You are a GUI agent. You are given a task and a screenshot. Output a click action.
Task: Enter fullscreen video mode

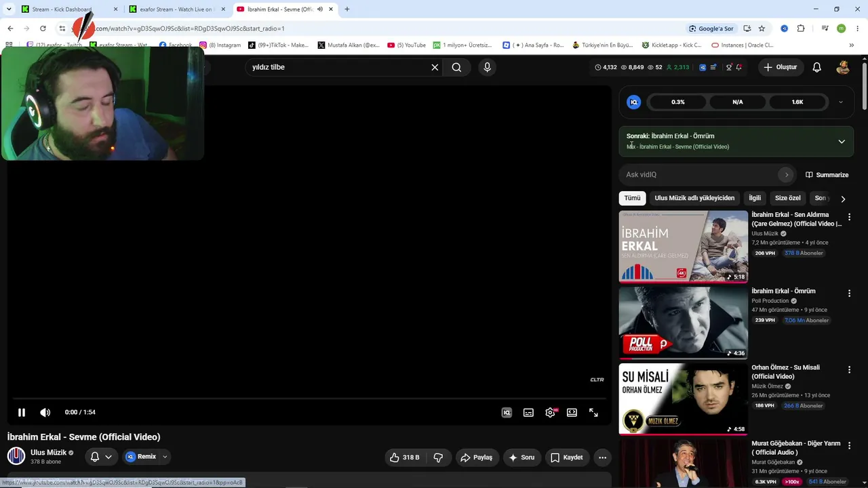pos(593,412)
